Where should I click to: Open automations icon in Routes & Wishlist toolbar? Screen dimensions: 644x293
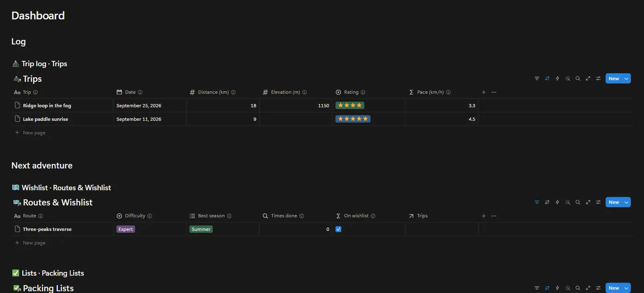[558, 202]
